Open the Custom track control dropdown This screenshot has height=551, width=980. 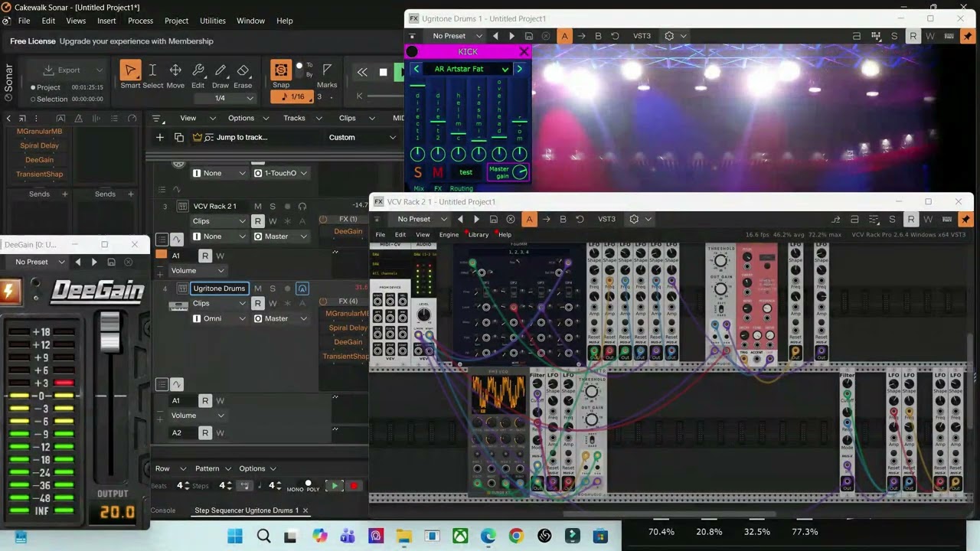[361, 138]
